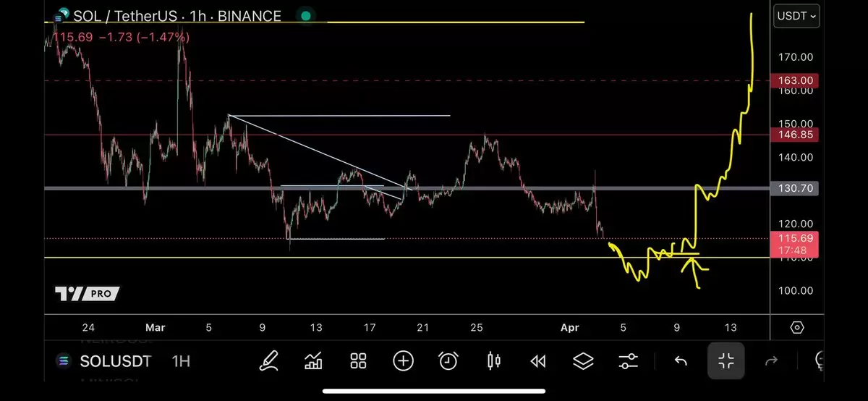Viewport: 868px width, 401px height.
Task: Open the four-square layout templates icon
Action: pyautogui.click(x=358, y=360)
